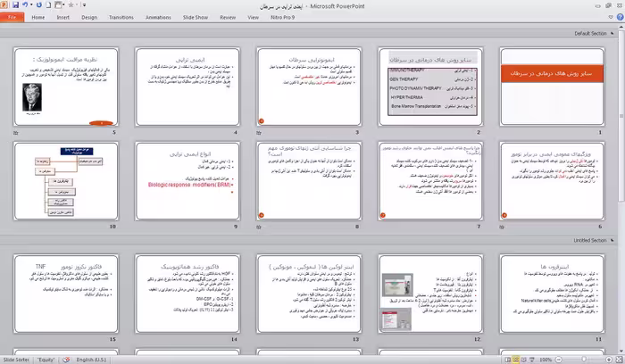The image size is (625, 364).
Task: Click the 100% zoom level button
Action: pos(546,360)
